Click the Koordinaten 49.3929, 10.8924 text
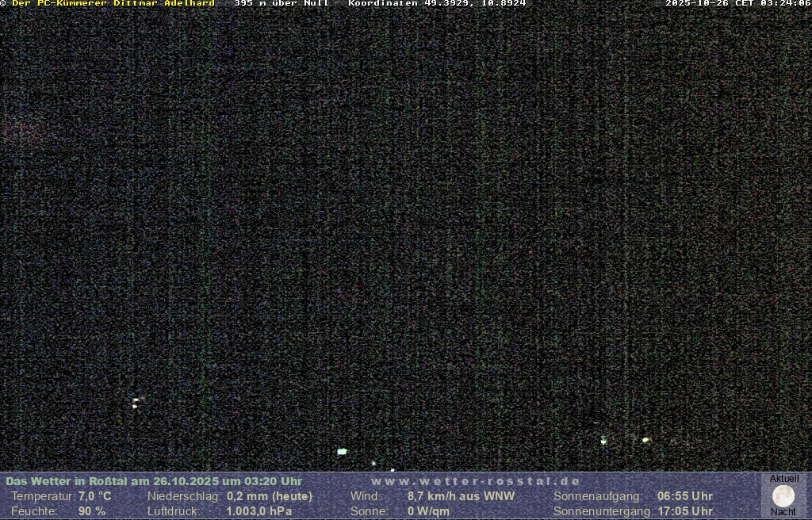 (x=437, y=4)
